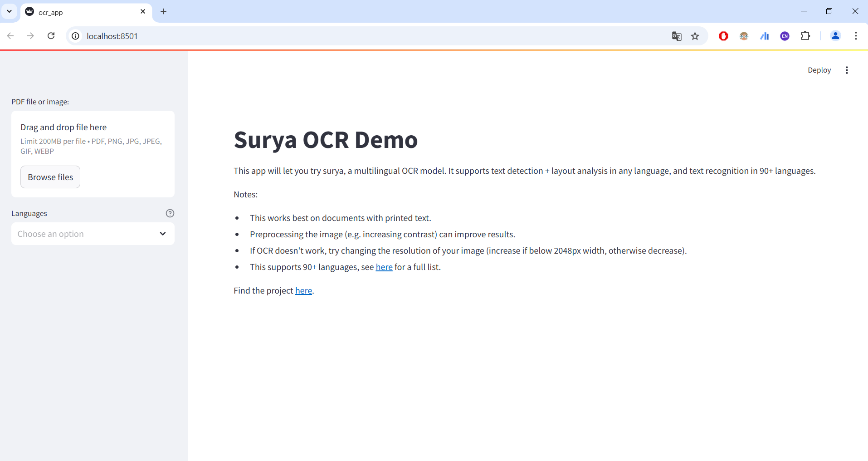Click the blue bar-chart extension icon
The height and width of the screenshot is (461, 868).
765,36
